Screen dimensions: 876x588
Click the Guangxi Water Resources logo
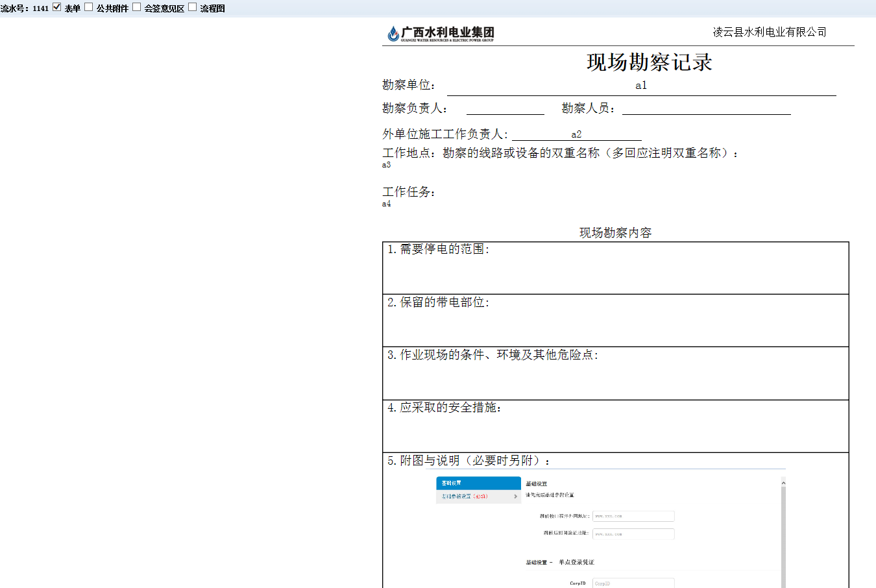[441, 34]
